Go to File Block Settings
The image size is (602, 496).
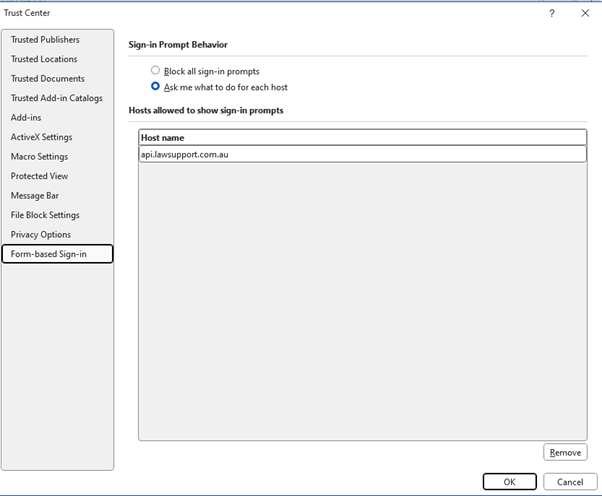click(45, 215)
